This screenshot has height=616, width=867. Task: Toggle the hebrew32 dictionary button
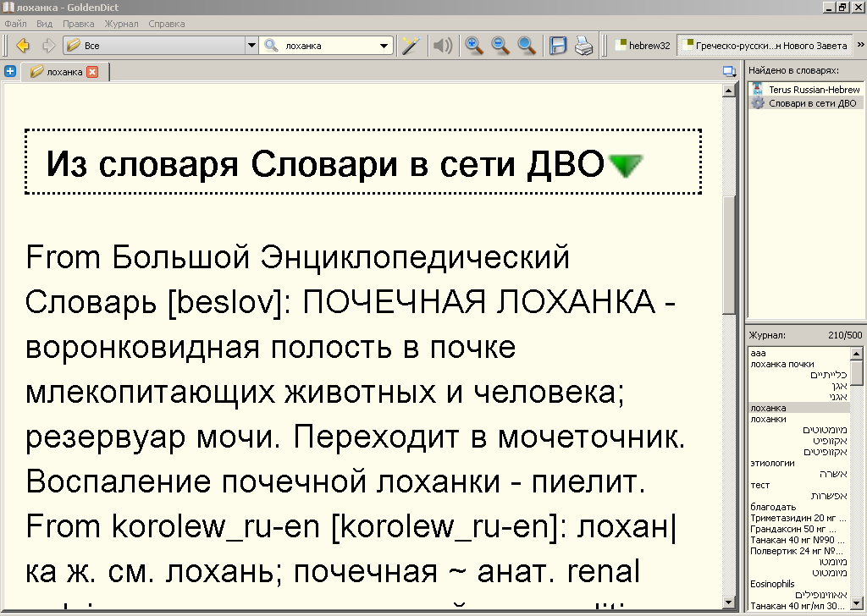643,46
